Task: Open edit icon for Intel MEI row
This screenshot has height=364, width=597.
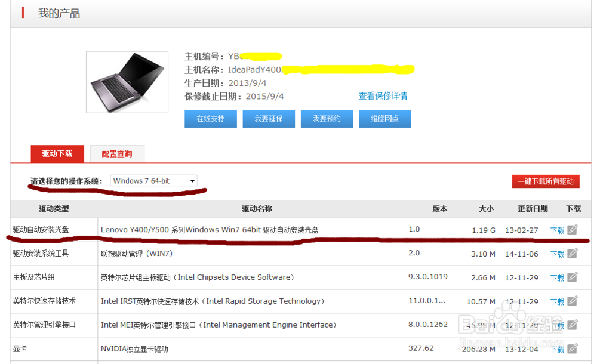Action: (573, 325)
